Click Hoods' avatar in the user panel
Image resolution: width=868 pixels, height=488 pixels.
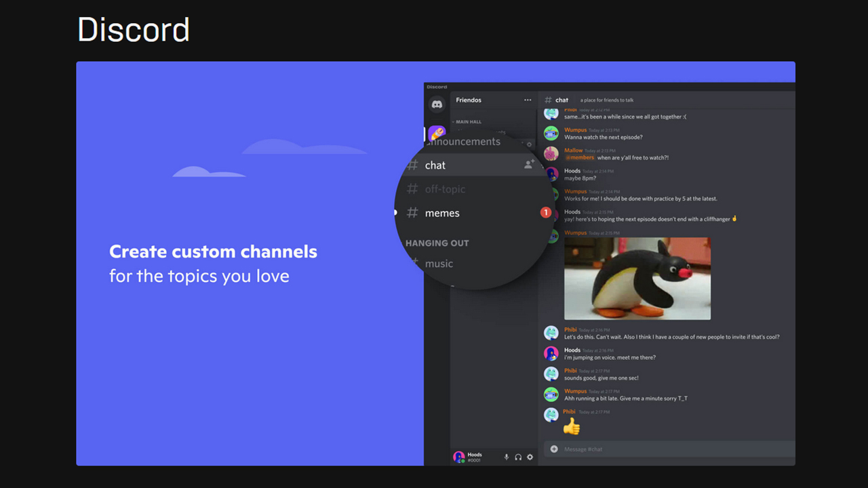(x=458, y=457)
